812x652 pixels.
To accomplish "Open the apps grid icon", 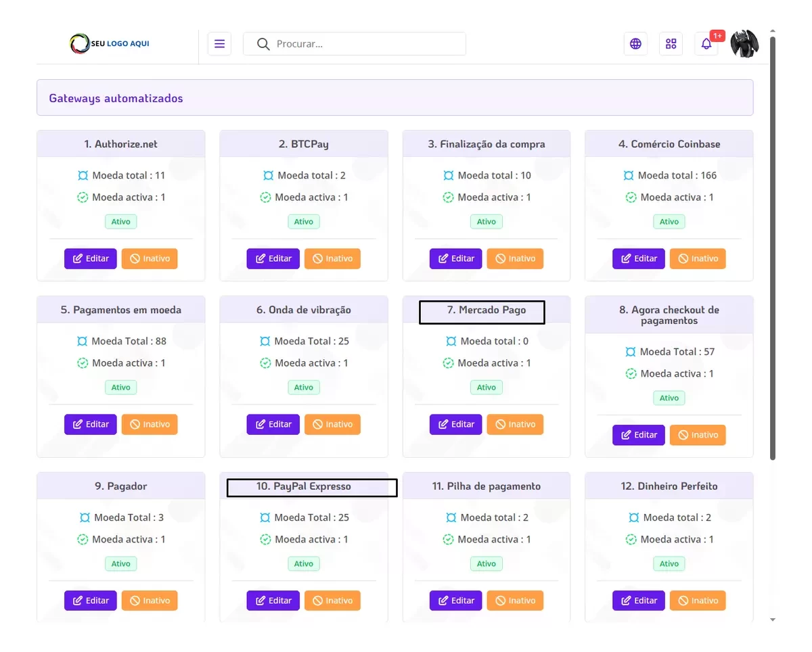I will click(671, 44).
